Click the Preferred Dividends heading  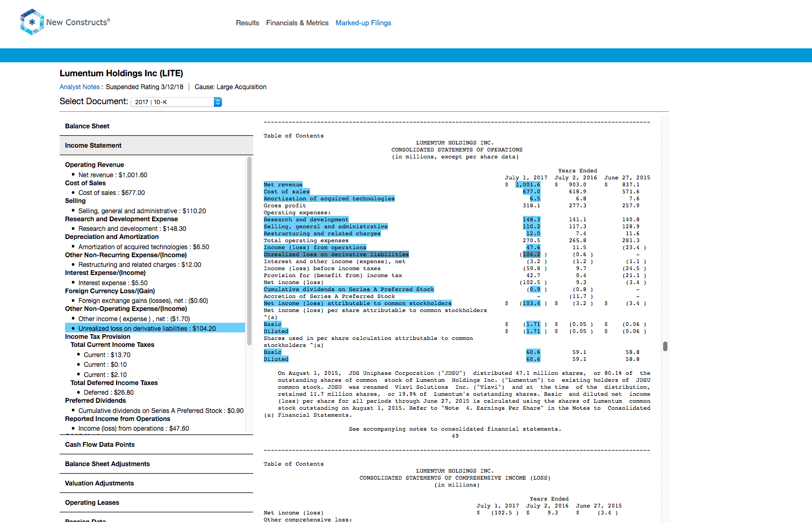tap(95, 401)
